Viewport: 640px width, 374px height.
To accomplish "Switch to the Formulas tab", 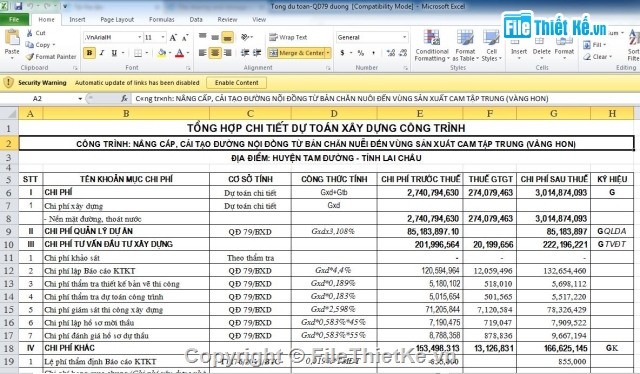I will (162, 19).
